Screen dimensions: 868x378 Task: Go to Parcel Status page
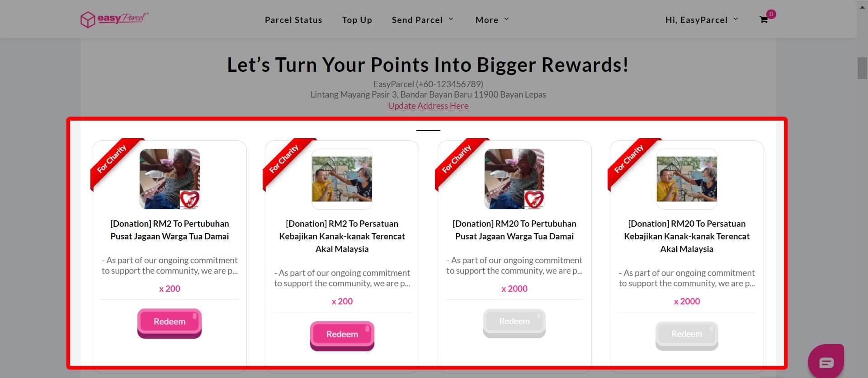click(x=293, y=20)
